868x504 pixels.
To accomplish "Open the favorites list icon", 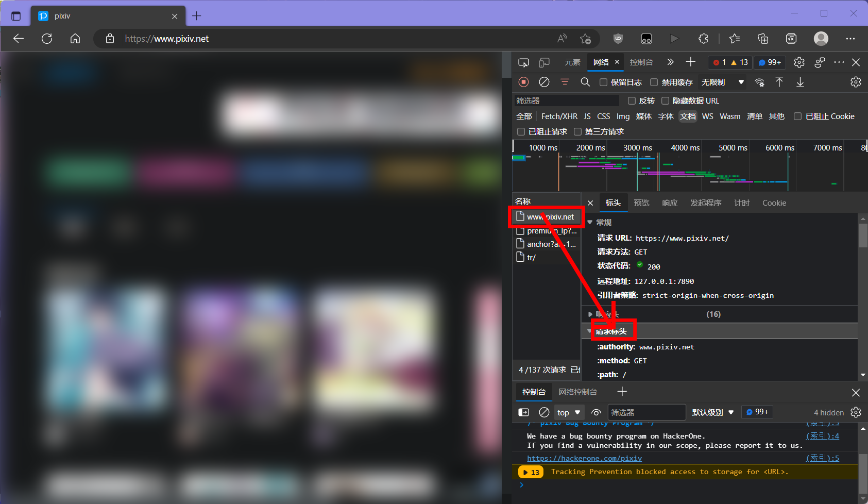I will [x=735, y=39].
